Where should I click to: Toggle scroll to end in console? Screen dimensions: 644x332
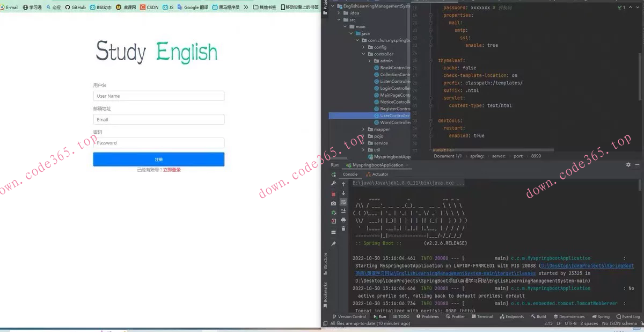(x=343, y=211)
